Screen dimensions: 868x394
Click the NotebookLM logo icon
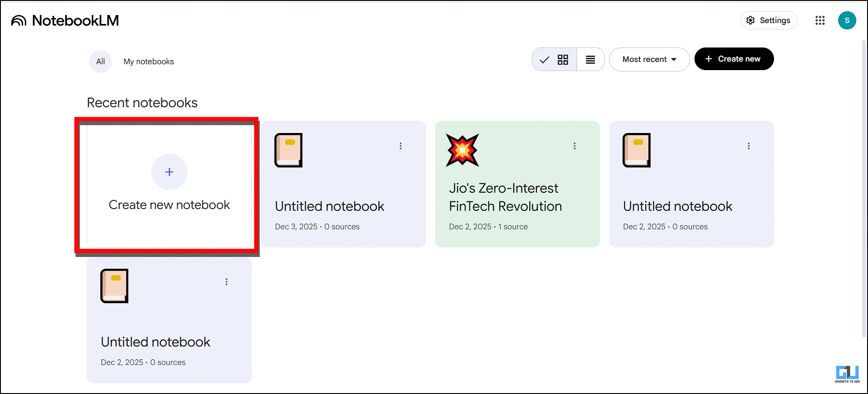(x=19, y=21)
